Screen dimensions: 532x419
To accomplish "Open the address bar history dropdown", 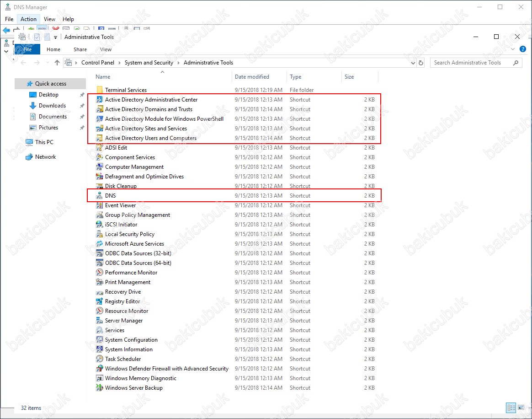I will coord(413,63).
